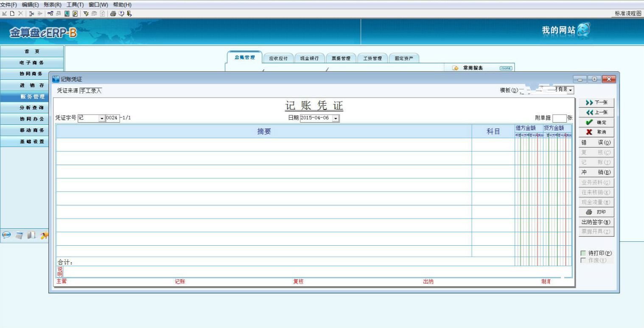This screenshot has width=644, height=328.
Task: Click the 打印 print button
Action: pos(596,212)
